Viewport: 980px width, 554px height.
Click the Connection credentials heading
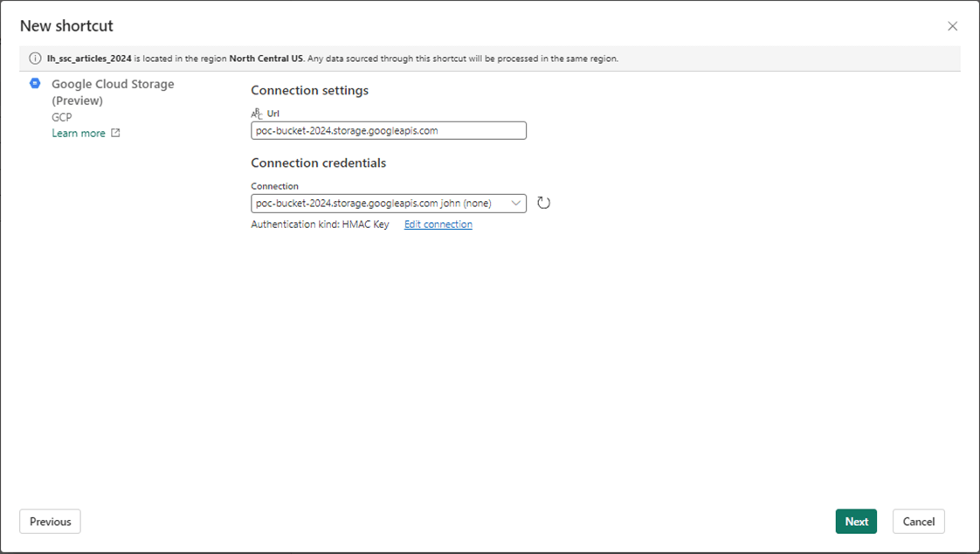pos(318,163)
